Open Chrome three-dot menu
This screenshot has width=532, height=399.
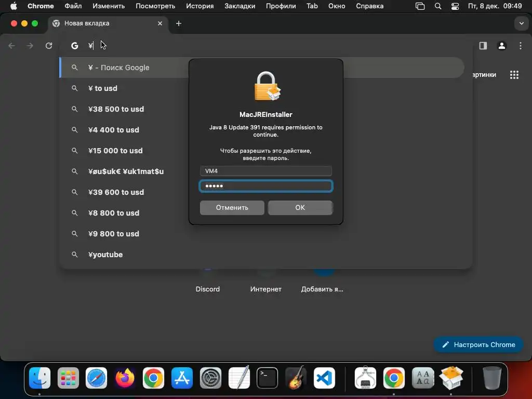[521, 46]
